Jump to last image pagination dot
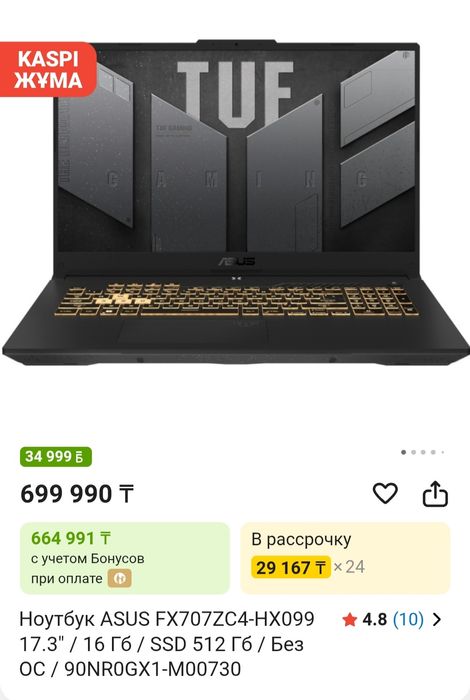 [443, 452]
